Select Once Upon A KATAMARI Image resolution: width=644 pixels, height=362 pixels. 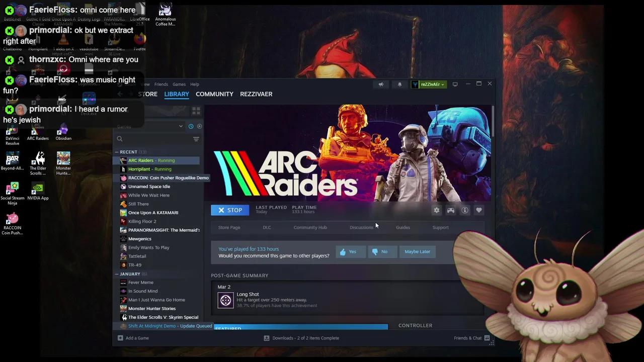156,213
